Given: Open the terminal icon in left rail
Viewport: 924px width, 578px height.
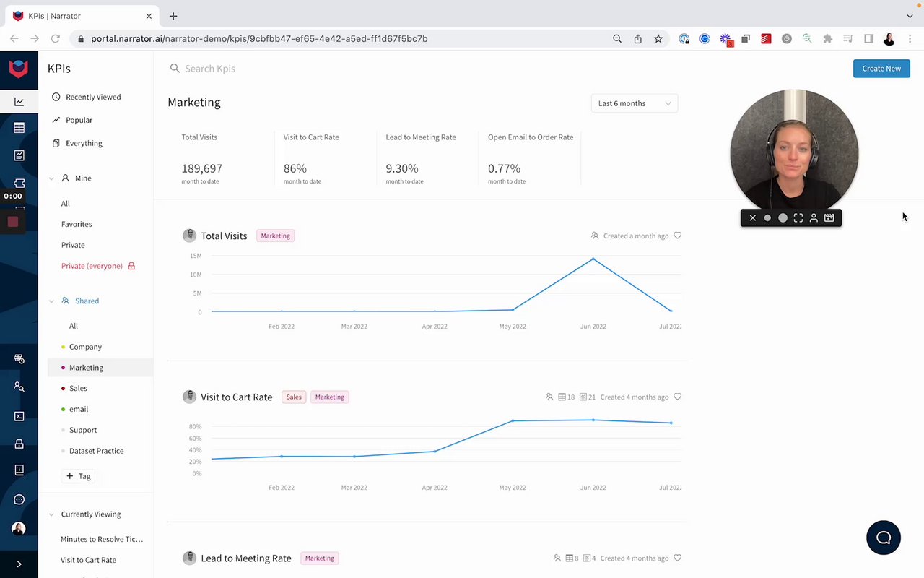Looking at the screenshot, I should (x=19, y=416).
